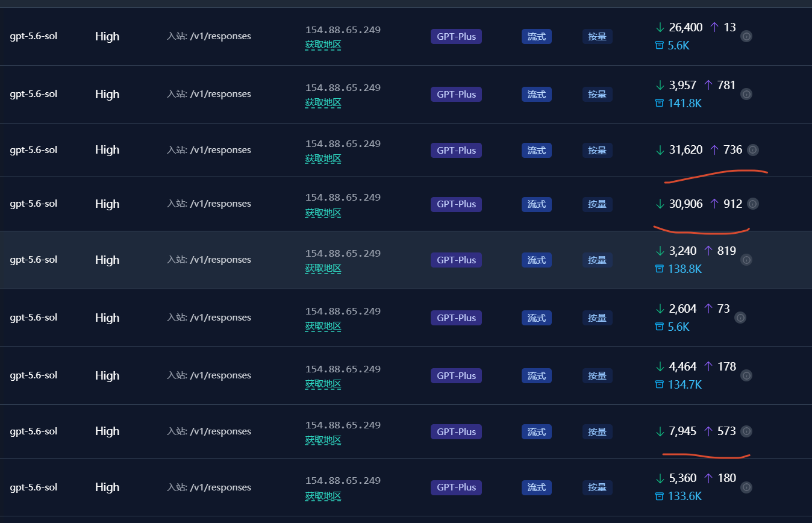Image resolution: width=812 pixels, height=523 pixels.
Task: Click the GPT-Plus badge in the 3,957 row
Action: (456, 94)
